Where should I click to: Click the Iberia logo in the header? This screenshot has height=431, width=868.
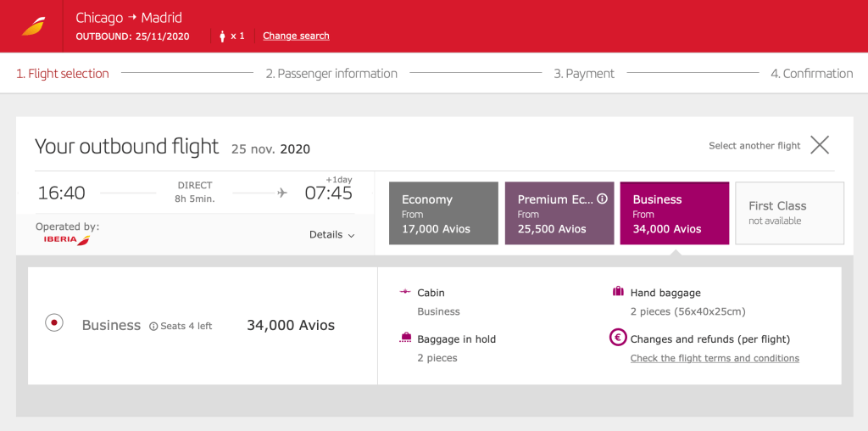coord(34,26)
